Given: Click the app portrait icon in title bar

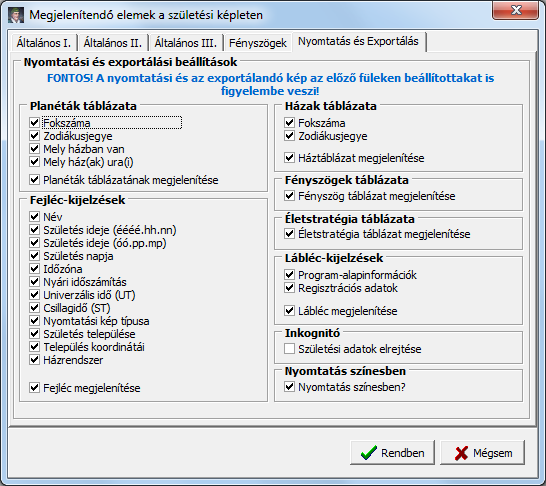Looking at the screenshot, I should coord(16,15).
